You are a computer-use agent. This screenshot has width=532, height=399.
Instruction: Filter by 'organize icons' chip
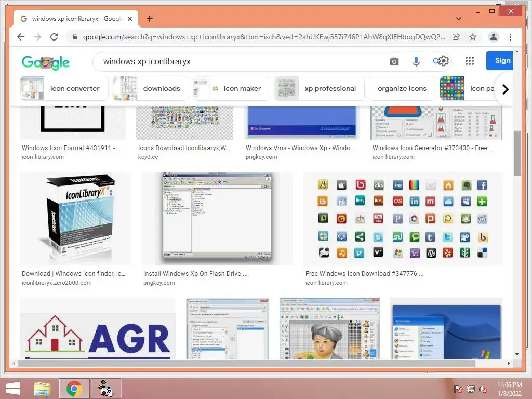(x=402, y=88)
